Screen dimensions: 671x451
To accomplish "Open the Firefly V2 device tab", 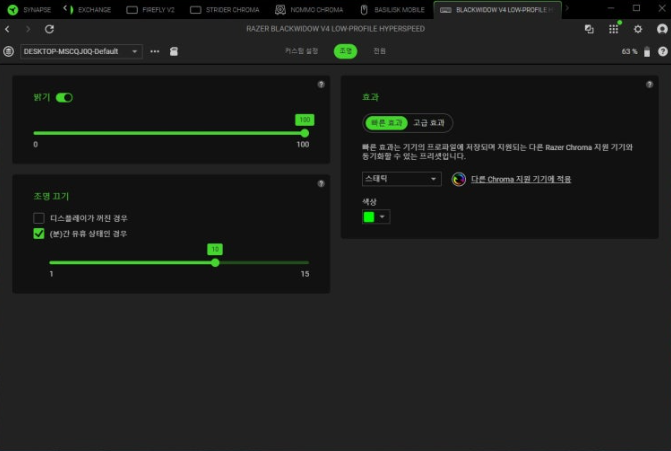I will (x=151, y=9).
